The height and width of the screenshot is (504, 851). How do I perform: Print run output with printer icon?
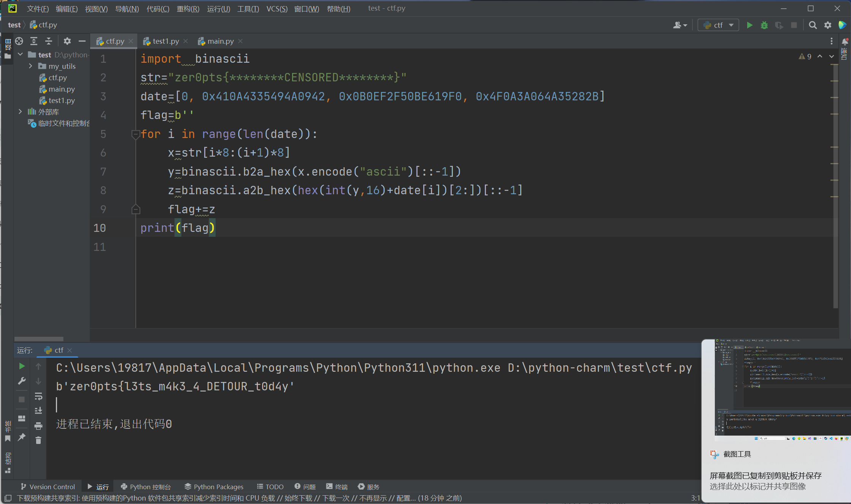click(x=38, y=426)
